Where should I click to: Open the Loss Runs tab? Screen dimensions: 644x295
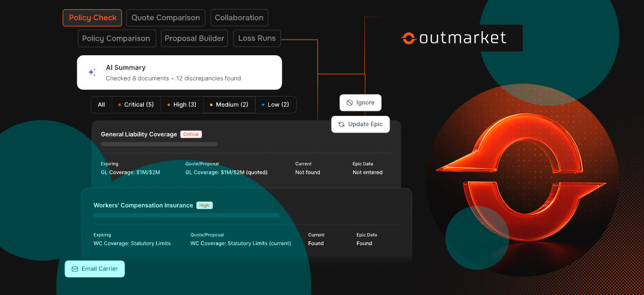click(257, 39)
